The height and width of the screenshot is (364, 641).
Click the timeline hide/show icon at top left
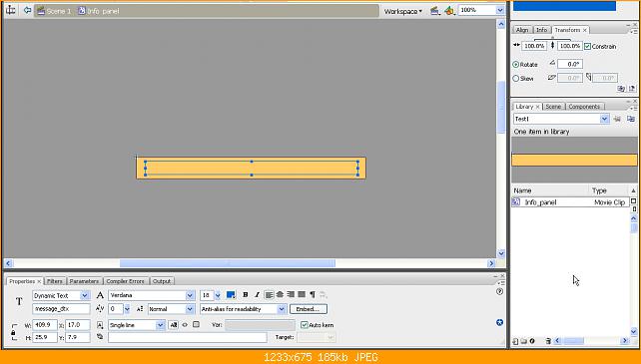[11, 10]
